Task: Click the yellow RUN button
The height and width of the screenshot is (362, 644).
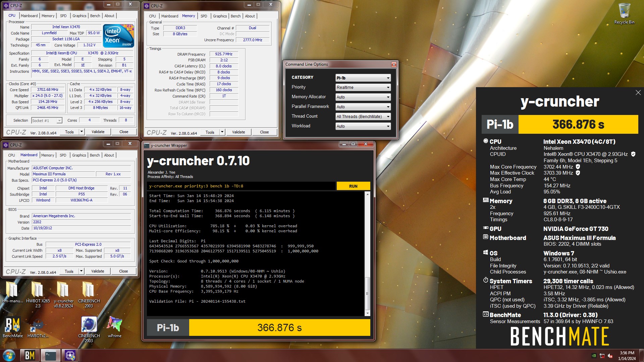Action: pyautogui.click(x=353, y=186)
